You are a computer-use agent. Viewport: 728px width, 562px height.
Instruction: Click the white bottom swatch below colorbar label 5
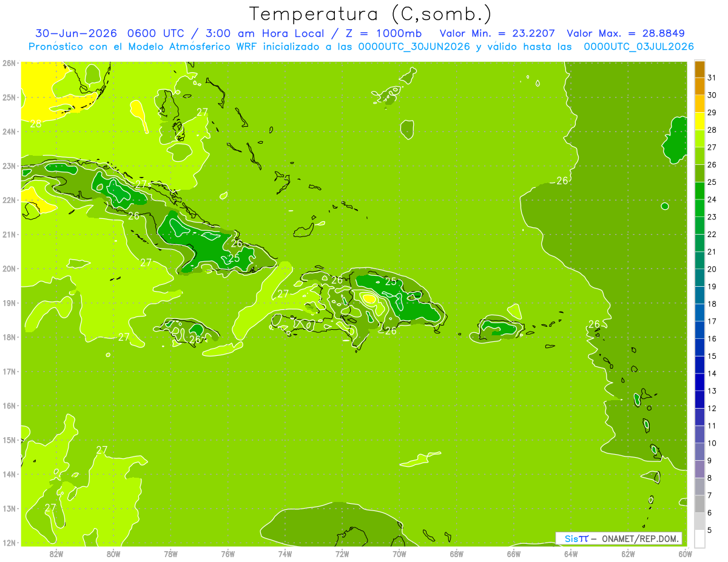699,538
